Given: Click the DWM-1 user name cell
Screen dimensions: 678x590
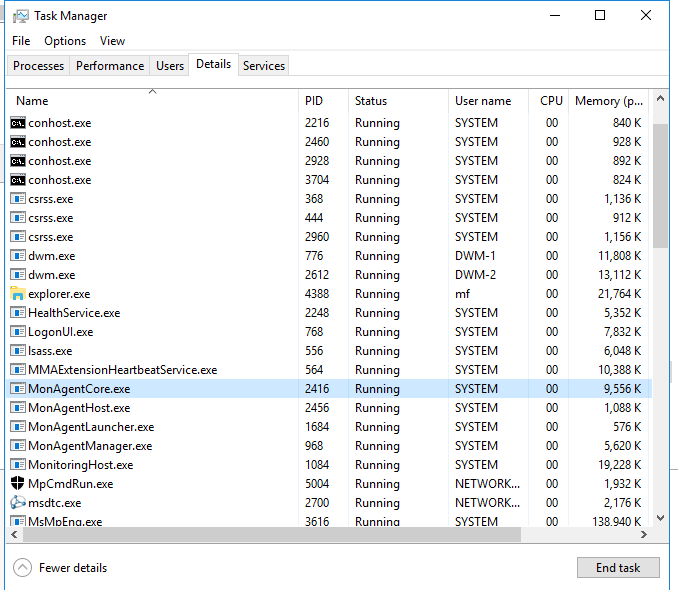Looking at the screenshot, I should pyautogui.click(x=475, y=256).
